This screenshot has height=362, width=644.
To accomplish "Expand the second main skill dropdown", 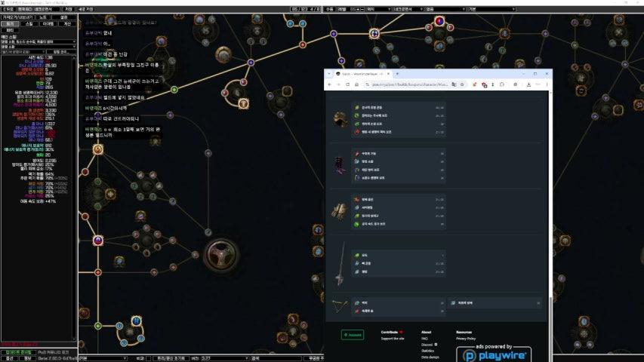I will click(39, 46).
